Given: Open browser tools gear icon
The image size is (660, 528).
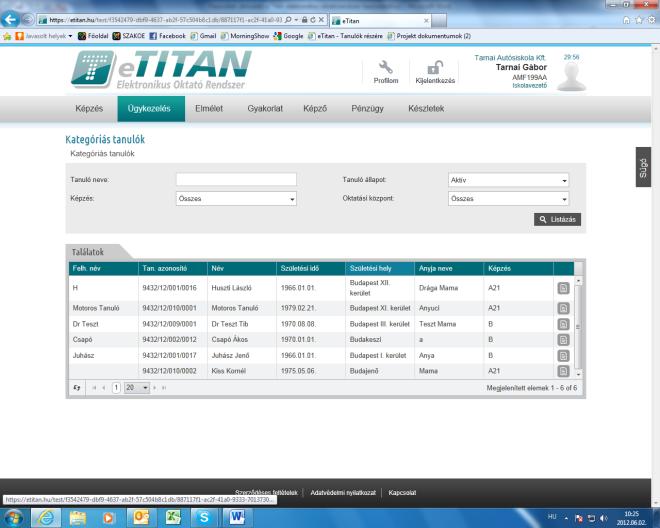Looking at the screenshot, I should pyautogui.click(x=652, y=20).
